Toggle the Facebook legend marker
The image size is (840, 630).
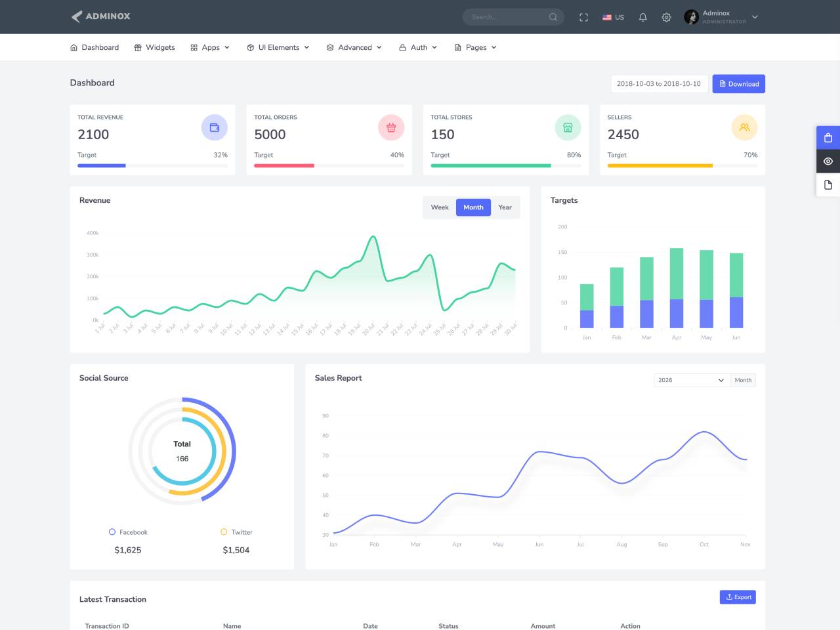pyautogui.click(x=112, y=532)
